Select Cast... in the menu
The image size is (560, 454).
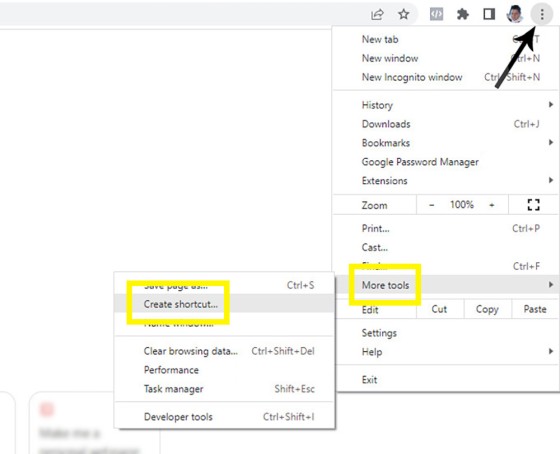[x=445, y=247]
